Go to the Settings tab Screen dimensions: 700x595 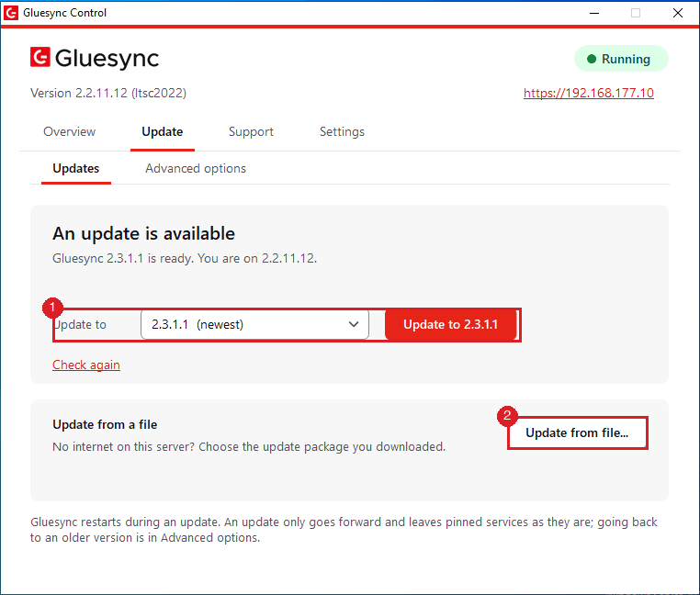coord(342,131)
